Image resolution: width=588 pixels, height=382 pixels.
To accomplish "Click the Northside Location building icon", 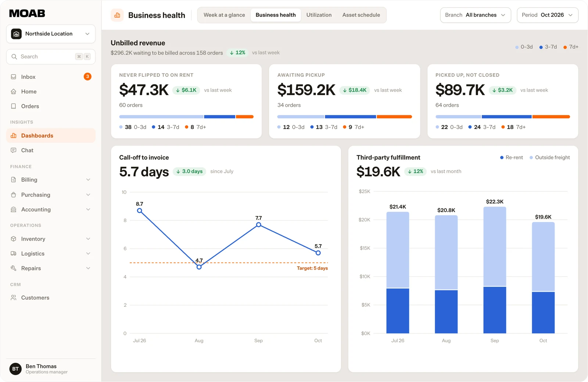I will (16, 34).
